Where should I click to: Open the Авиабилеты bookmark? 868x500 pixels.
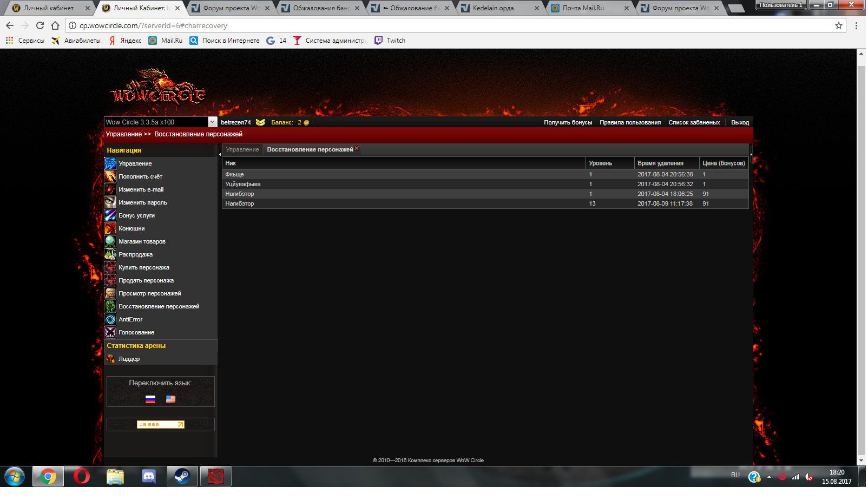76,41
